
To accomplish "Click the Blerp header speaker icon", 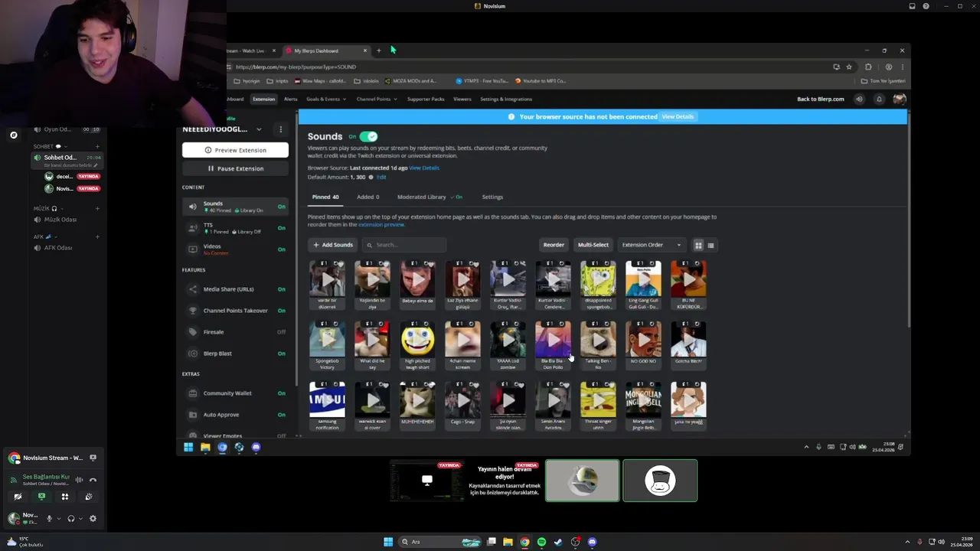I will coord(859,99).
